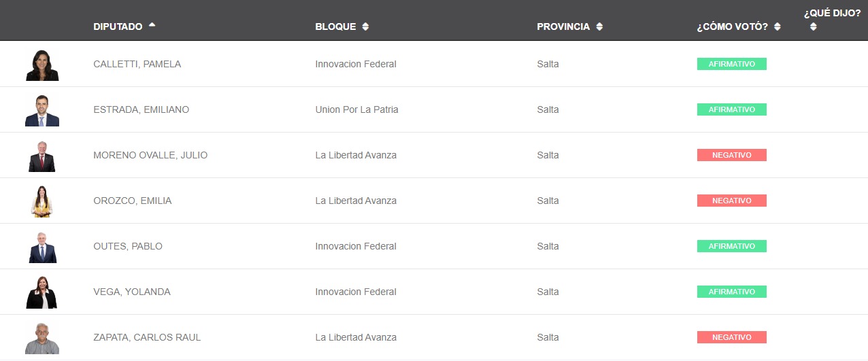Click Calletti's green AFIRMATIVO badge

731,64
